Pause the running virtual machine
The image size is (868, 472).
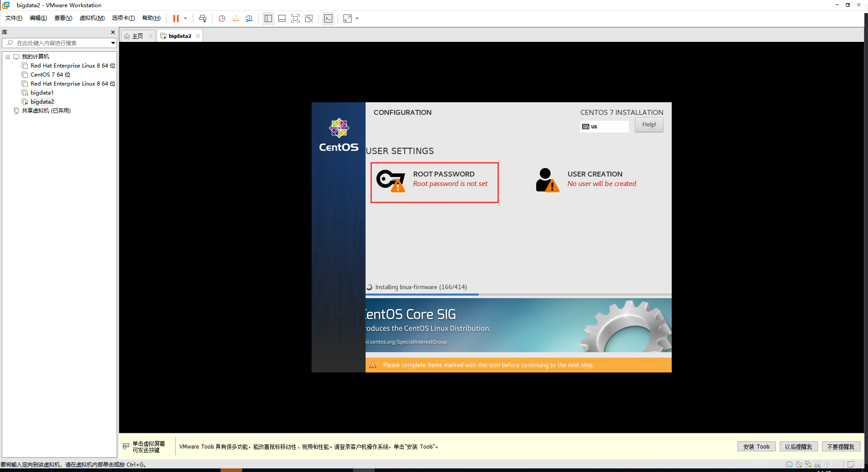point(176,18)
